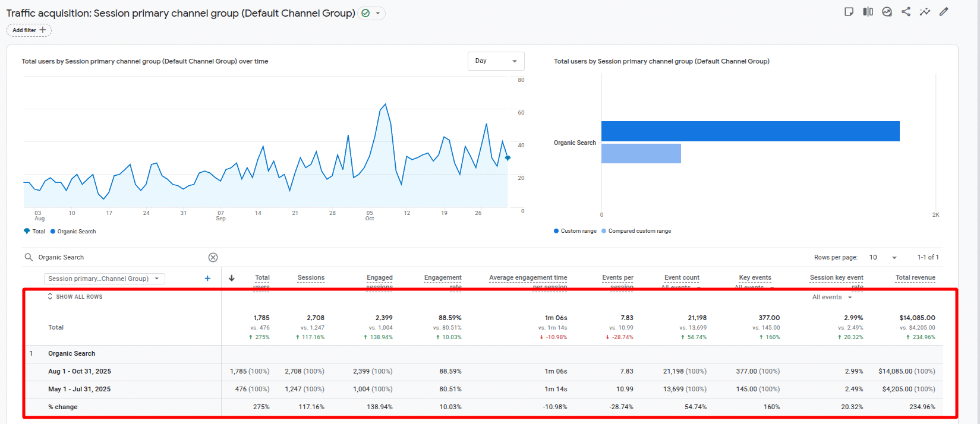
Task: Clear the Organic Search filter text
Action: point(213,257)
